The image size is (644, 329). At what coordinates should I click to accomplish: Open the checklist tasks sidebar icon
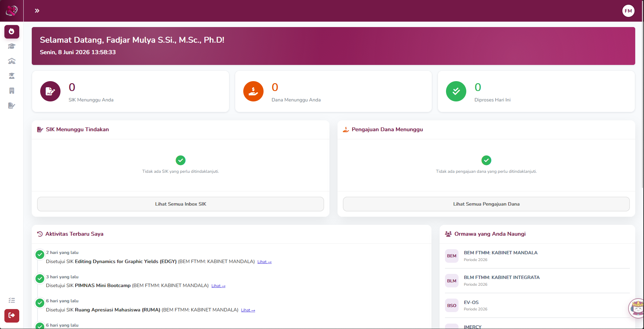(x=12, y=300)
